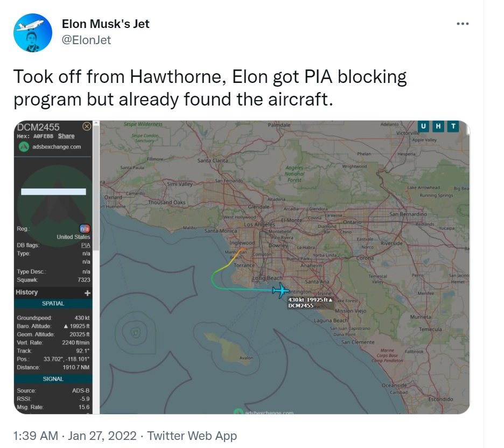This screenshot has width=504, height=448.
Task: Click the aircraft silhouette thumbnail in sidebar
Action: (x=53, y=194)
